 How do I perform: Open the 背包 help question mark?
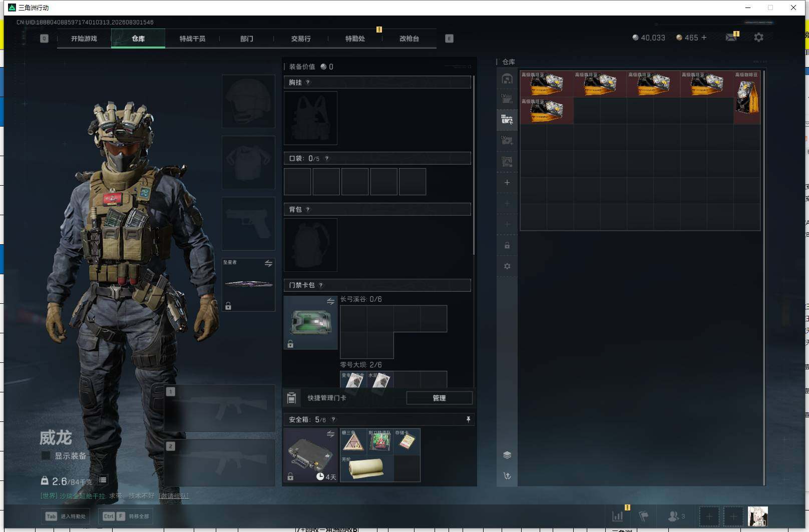308,210
